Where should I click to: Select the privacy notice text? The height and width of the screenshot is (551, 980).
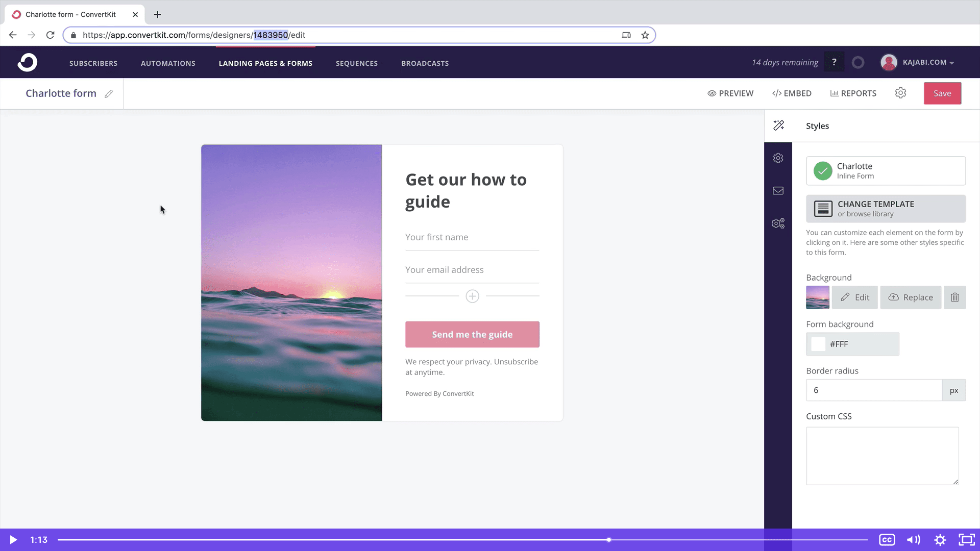(472, 367)
